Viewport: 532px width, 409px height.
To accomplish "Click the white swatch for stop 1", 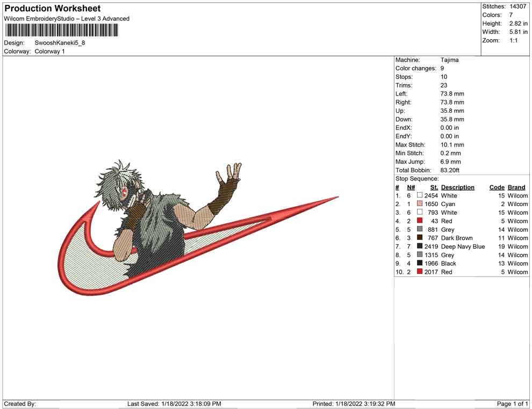I will pyautogui.click(x=420, y=195).
